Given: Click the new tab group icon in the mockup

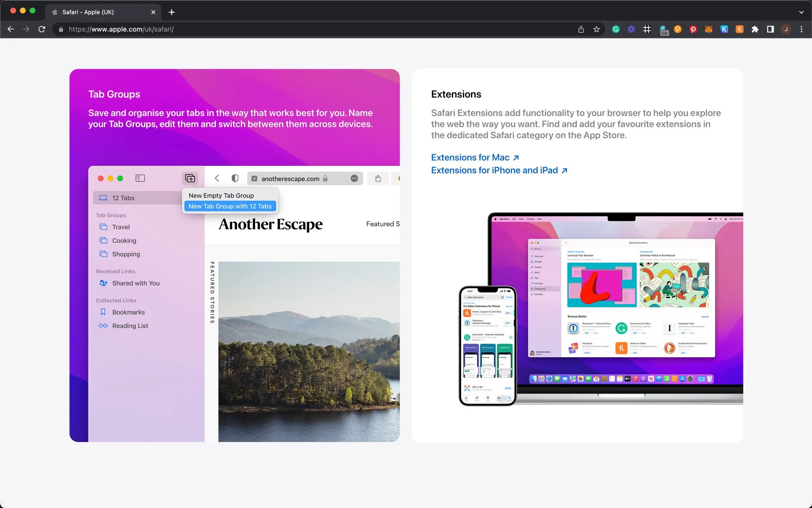Looking at the screenshot, I should tap(190, 178).
